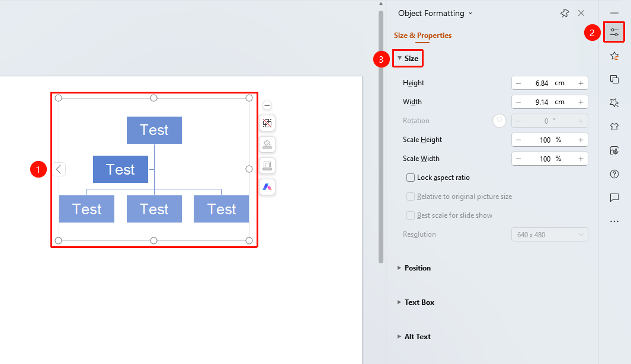Click the Height value field

[x=549, y=83]
